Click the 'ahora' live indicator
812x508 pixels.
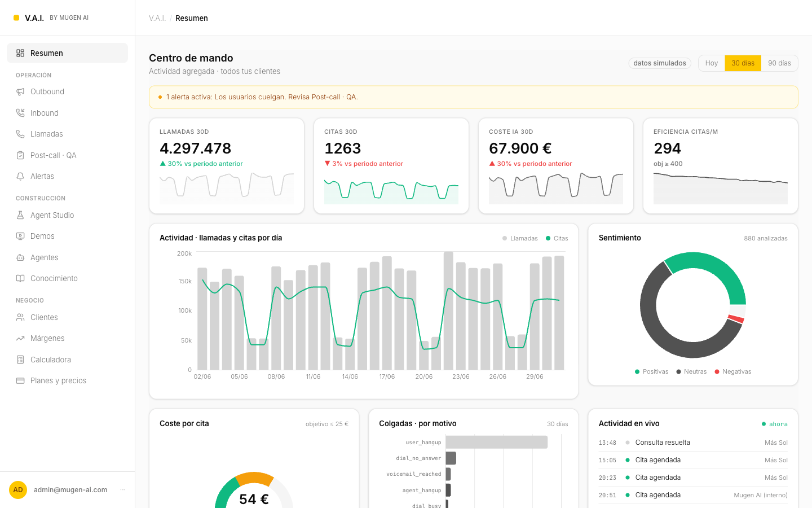click(775, 424)
